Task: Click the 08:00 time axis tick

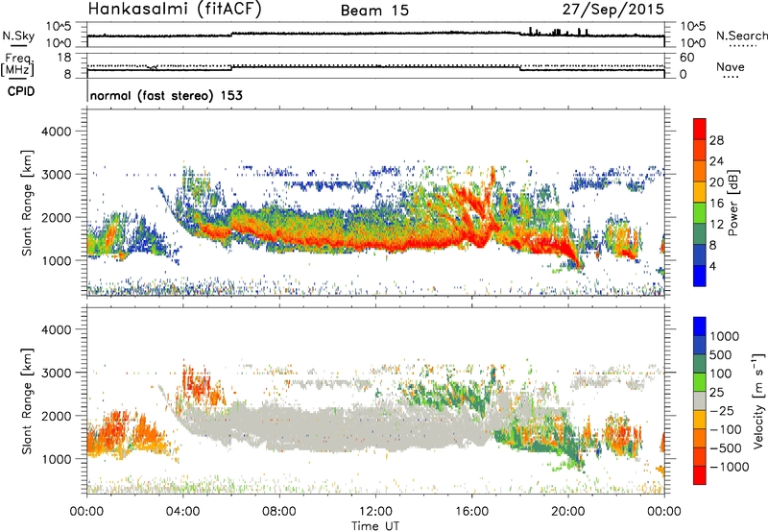Action: (x=279, y=512)
